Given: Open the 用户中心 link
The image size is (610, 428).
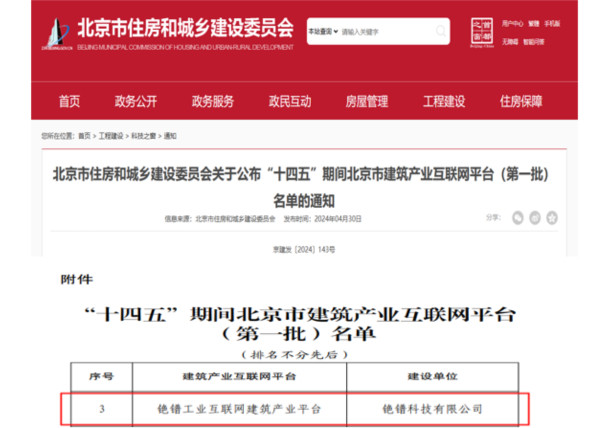Looking at the screenshot, I should coord(512,24).
